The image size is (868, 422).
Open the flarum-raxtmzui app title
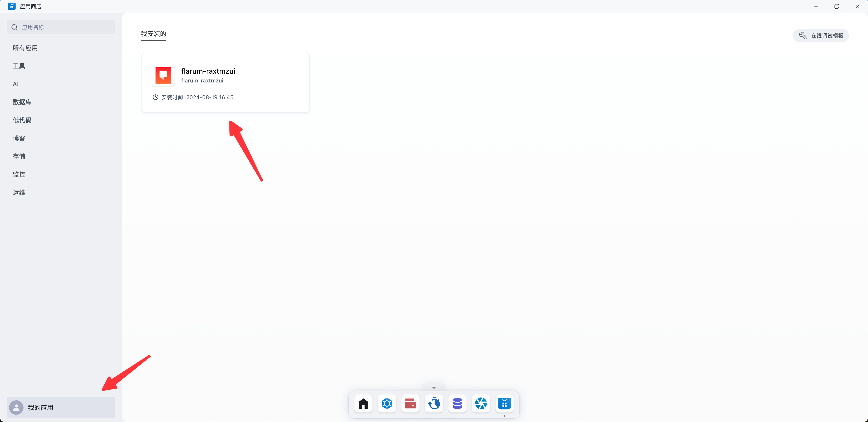[208, 71]
